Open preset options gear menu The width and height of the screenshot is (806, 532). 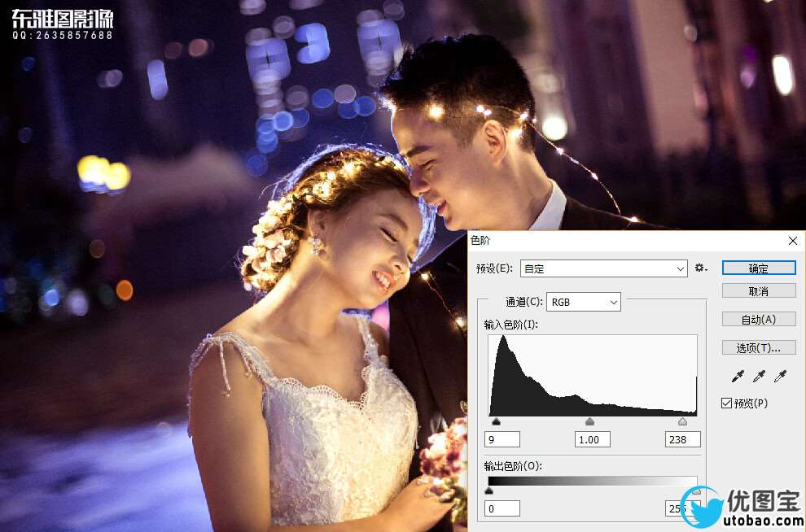click(x=701, y=268)
